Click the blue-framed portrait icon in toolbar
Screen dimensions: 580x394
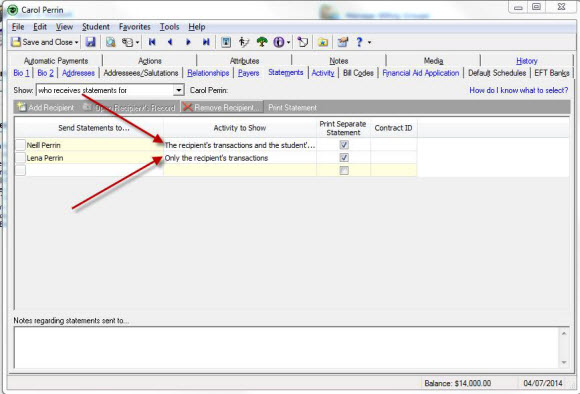pyautogui.click(x=226, y=42)
